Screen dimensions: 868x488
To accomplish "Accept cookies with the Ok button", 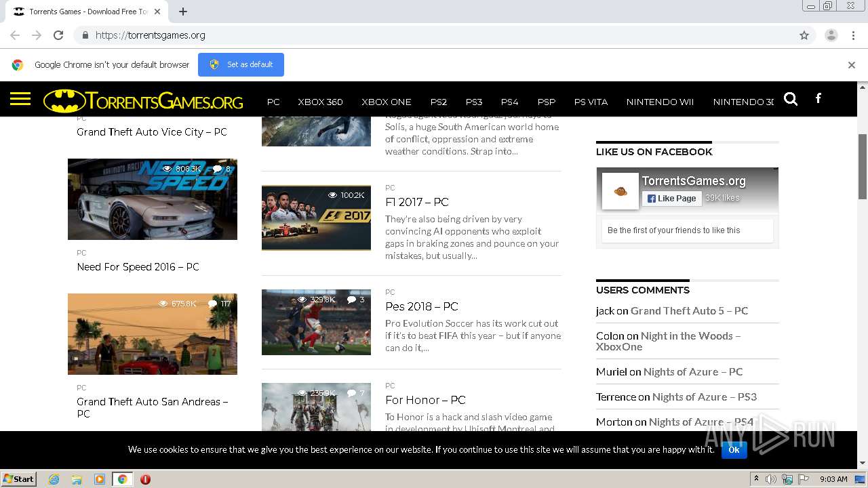I will (x=734, y=449).
